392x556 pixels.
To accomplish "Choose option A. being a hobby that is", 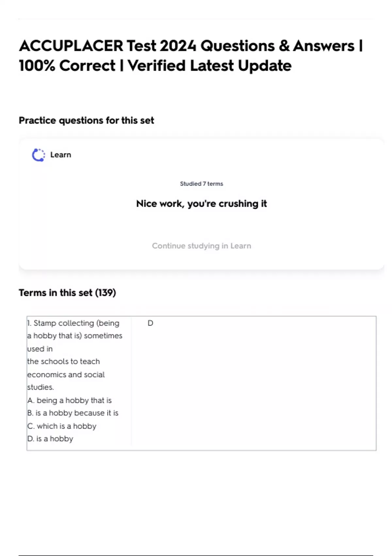I will (x=70, y=400).
